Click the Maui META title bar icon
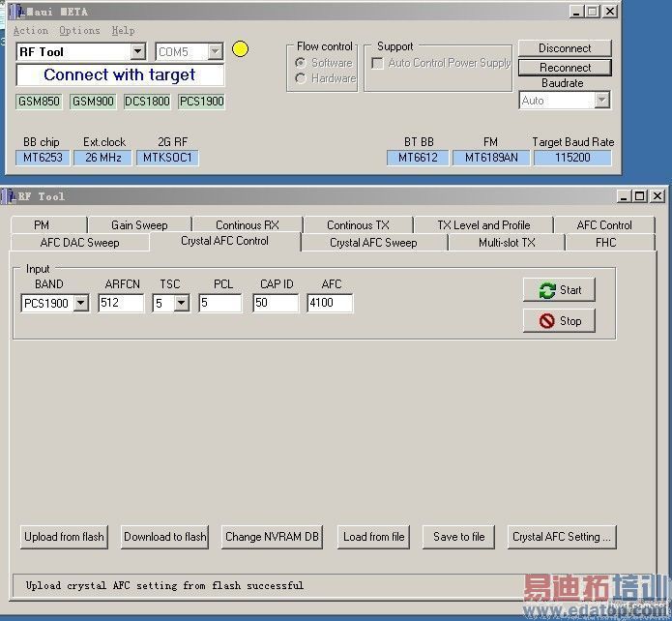Screen dimensions: 672x621 17,12
